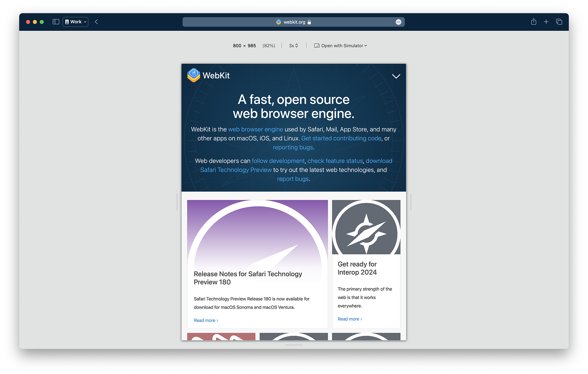Click the more options icon in address bar
Viewport: 588px width, 374px height.
click(x=398, y=21)
